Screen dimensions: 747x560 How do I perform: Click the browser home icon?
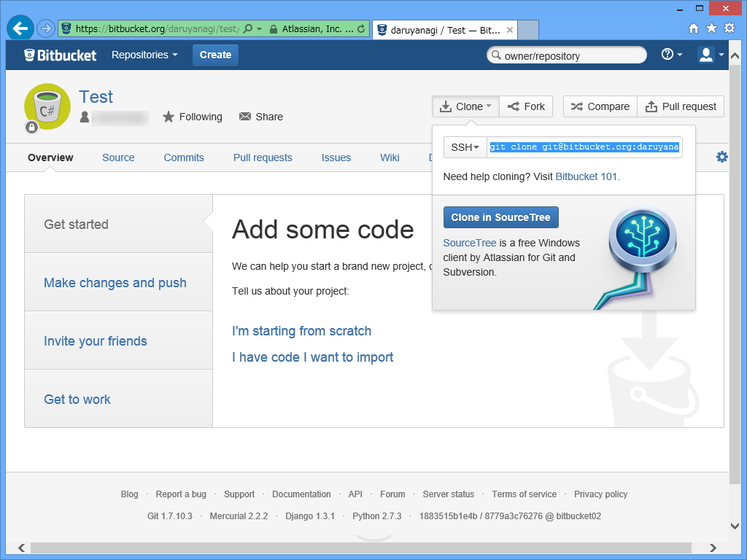(693, 28)
